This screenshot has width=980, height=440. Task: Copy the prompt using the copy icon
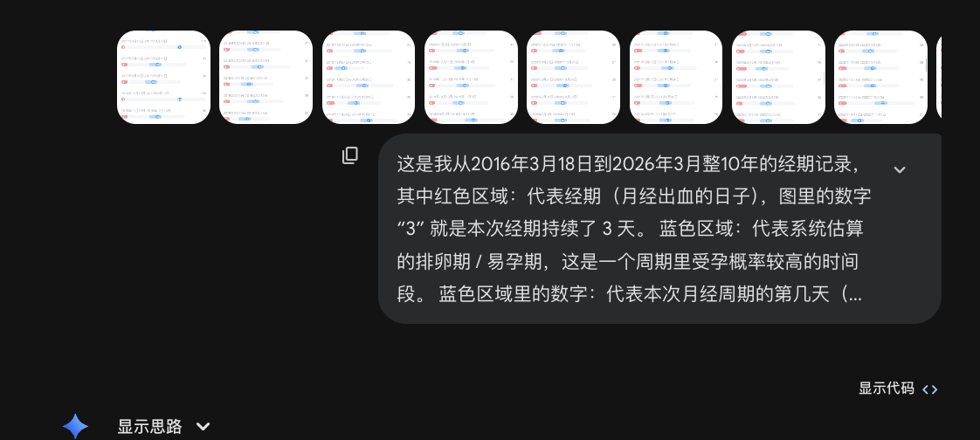pyautogui.click(x=350, y=155)
